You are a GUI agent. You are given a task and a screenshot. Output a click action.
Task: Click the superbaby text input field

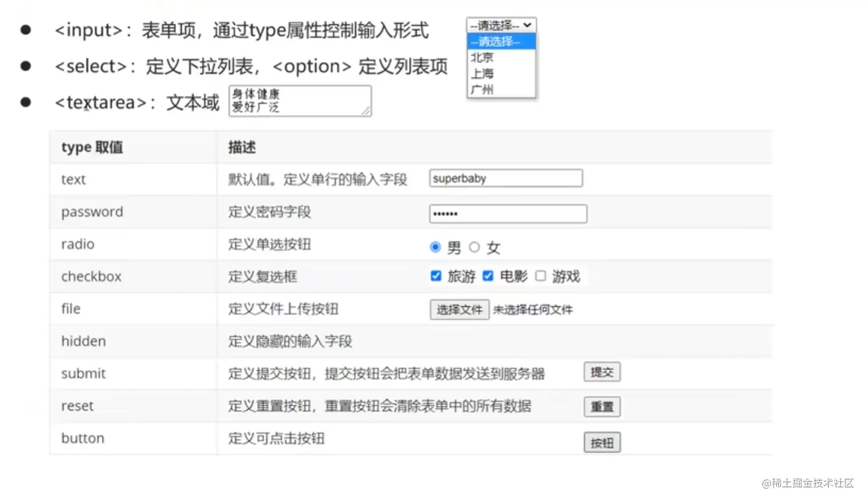pyautogui.click(x=506, y=179)
